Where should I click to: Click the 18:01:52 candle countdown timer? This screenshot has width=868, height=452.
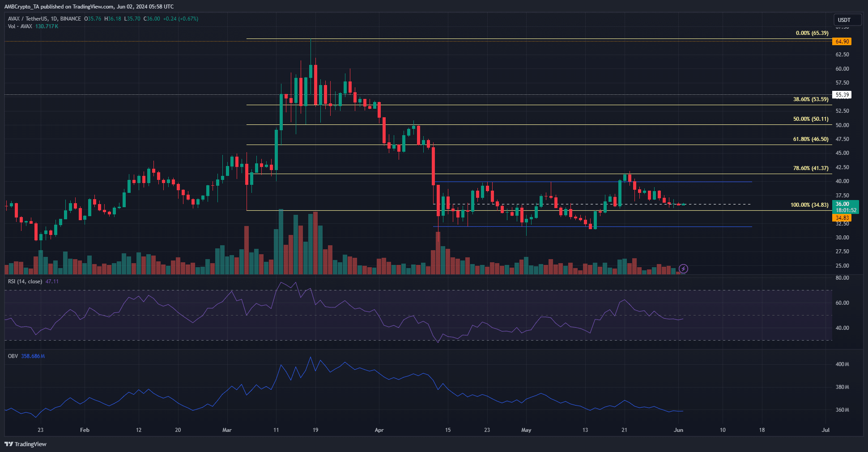click(846, 210)
